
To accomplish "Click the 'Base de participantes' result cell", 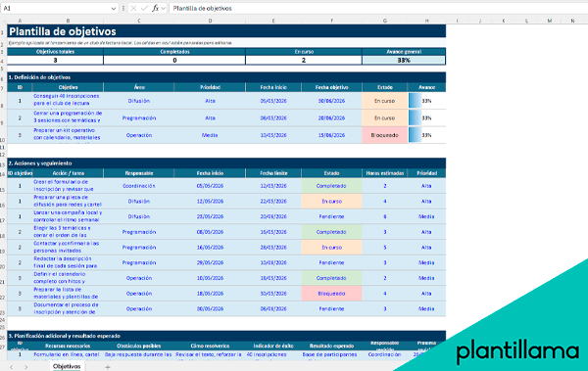I will pyautogui.click(x=330, y=354).
